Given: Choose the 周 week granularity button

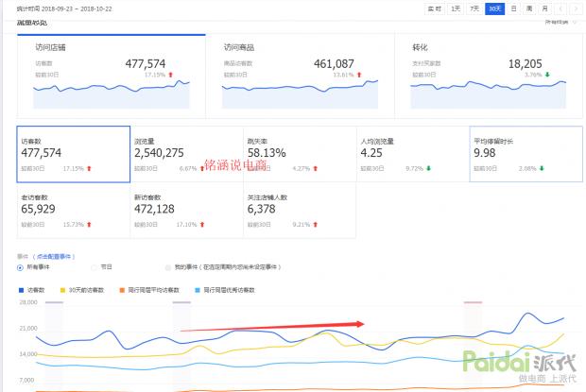Looking at the screenshot, I should coord(529,9).
